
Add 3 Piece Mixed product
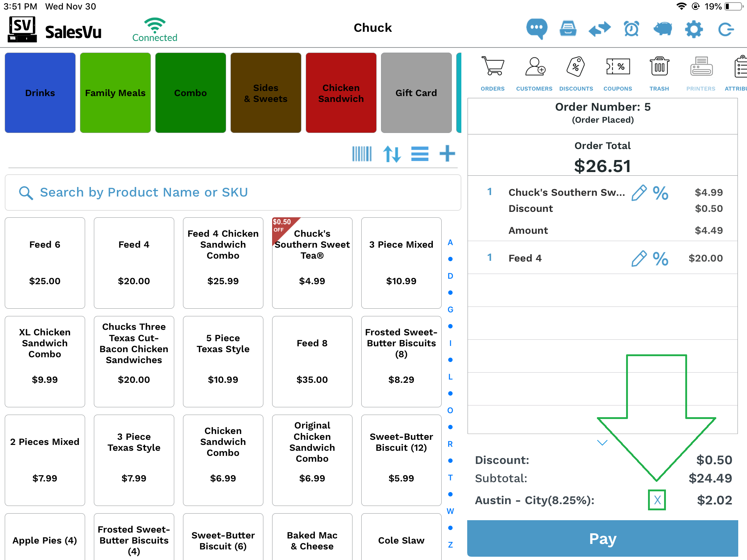[x=401, y=263]
